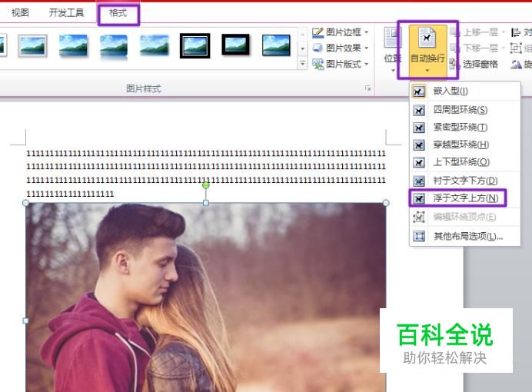The height and width of the screenshot is (392, 532).
Task: Click the rotate objects icon
Action: tap(516, 64)
